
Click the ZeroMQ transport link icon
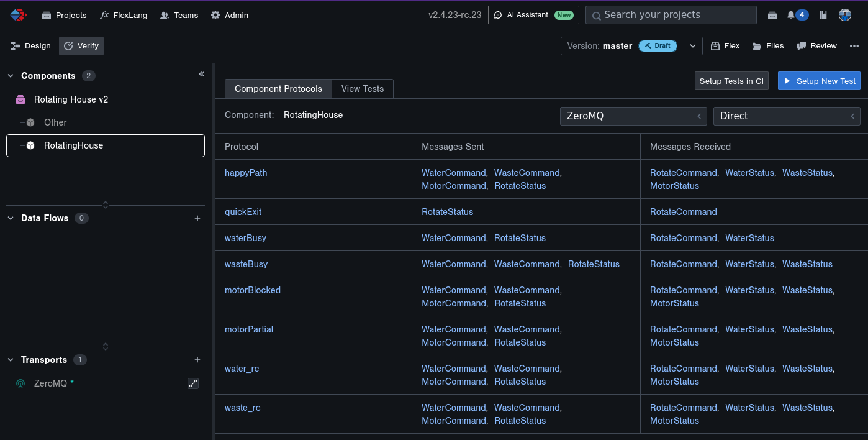(193, 383)
